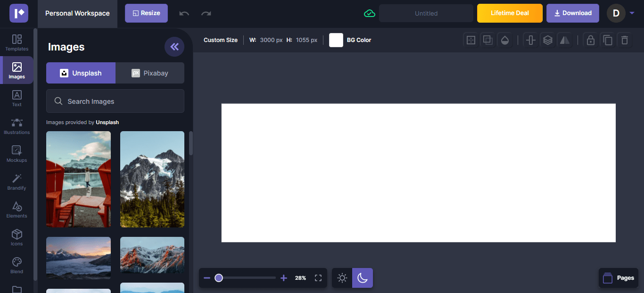
Task: Open the white BG Color swatch
Action: (x=336, y=40)
